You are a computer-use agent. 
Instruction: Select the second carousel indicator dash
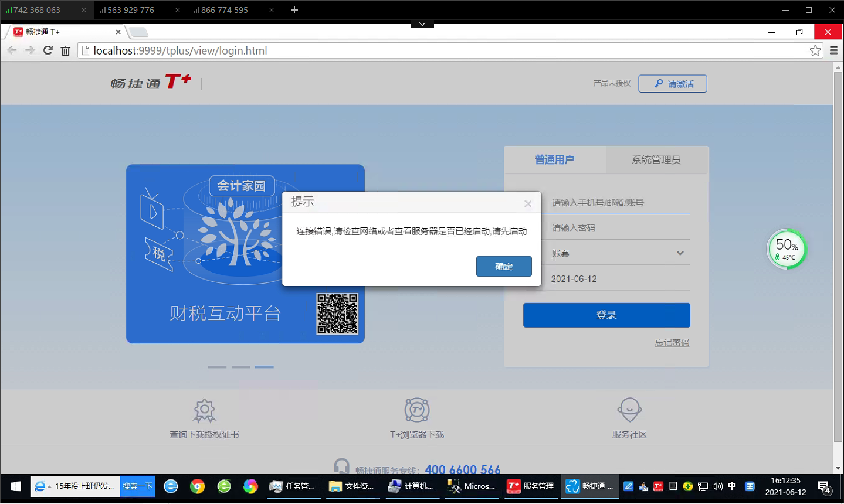pyautogui.click(x=241, y=367)
